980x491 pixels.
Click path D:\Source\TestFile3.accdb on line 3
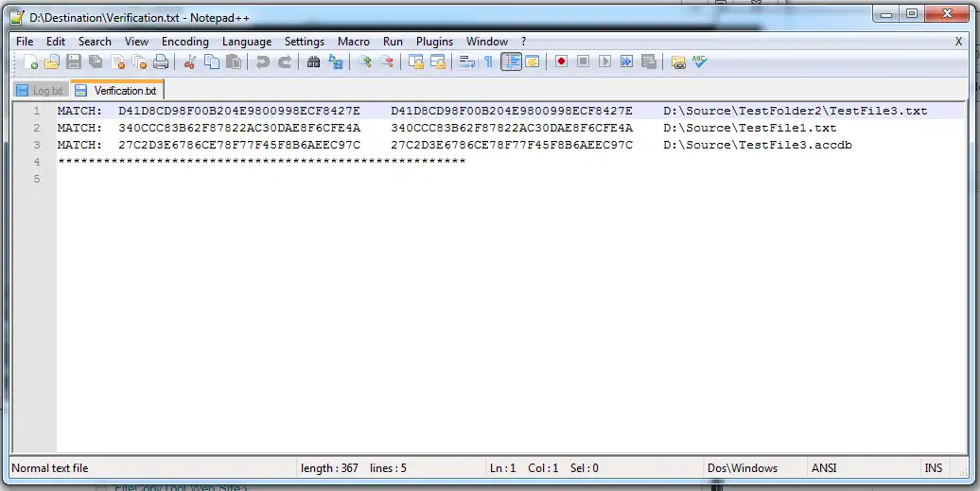click(x=758, y=145)
